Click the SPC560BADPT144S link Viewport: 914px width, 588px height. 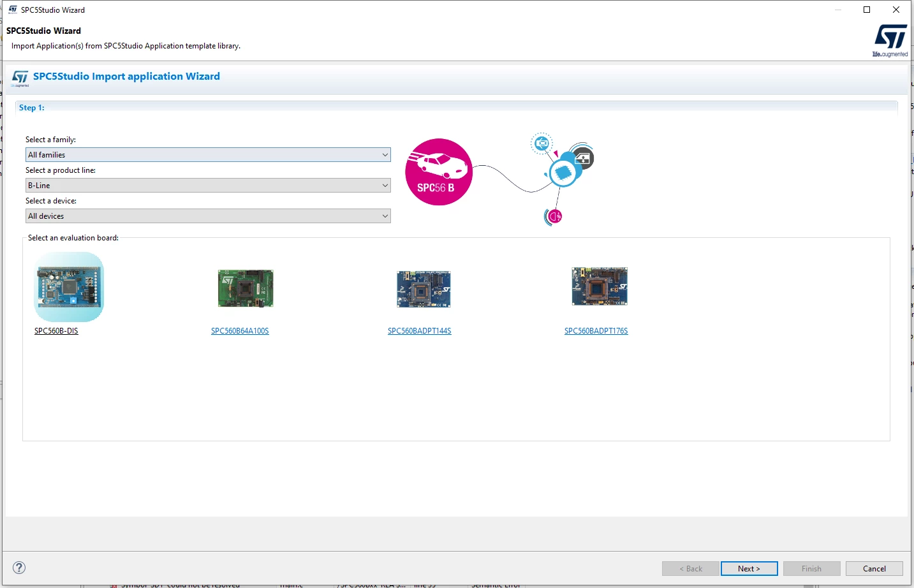[419, 331]
